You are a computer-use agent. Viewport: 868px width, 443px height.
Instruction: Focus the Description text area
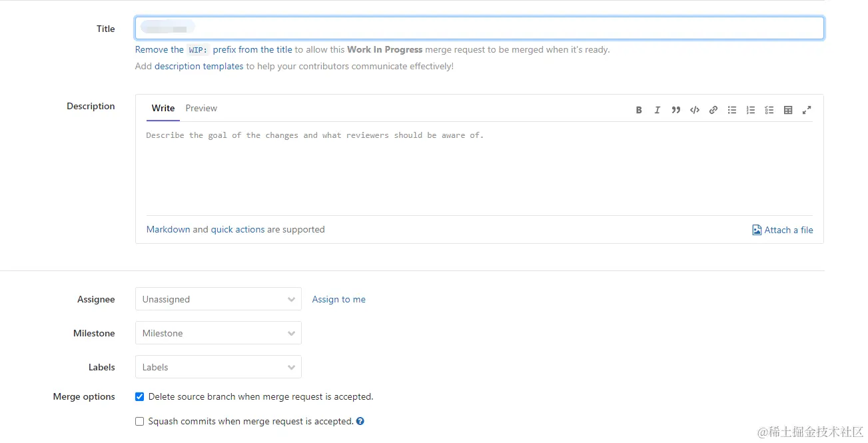tap(480, 169)
